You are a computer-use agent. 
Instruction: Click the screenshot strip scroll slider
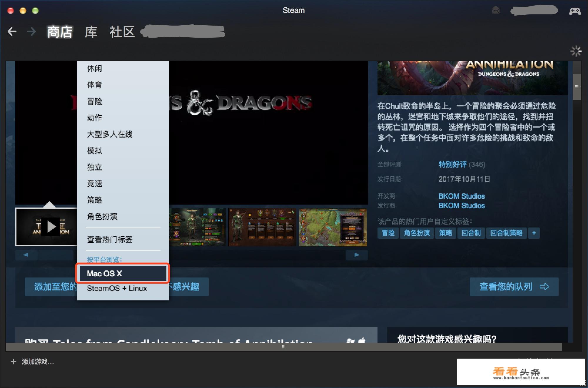[56, 255]
